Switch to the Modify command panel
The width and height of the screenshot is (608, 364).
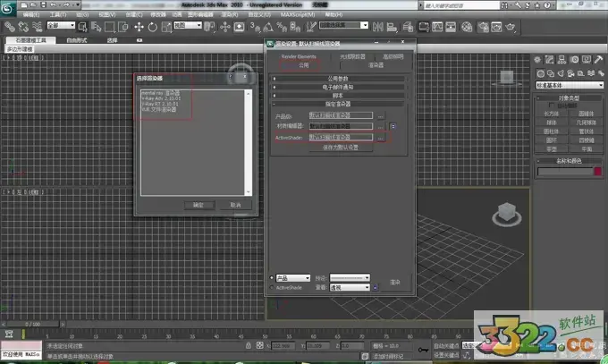550,59
